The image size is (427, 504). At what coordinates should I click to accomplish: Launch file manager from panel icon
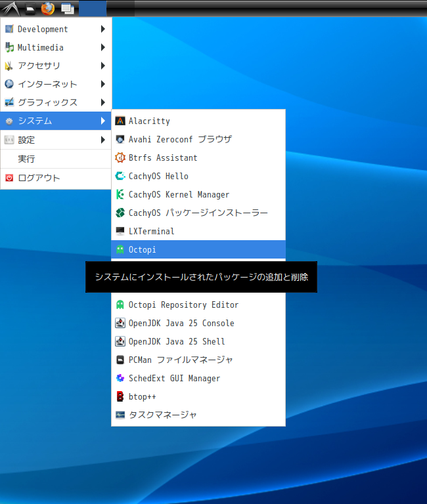point(30,9)
